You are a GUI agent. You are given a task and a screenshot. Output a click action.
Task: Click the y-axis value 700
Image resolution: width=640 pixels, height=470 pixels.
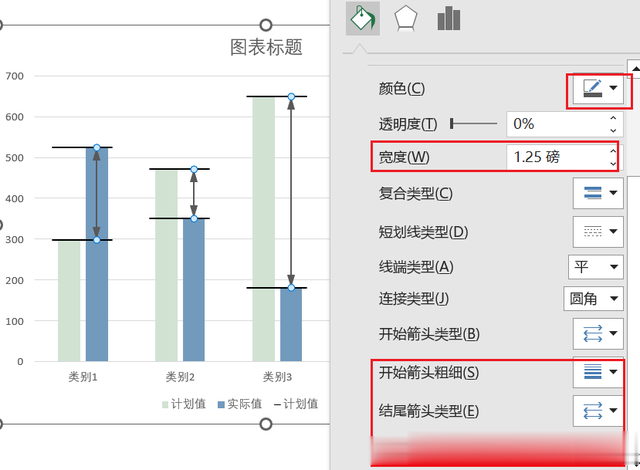pos(14,76)
